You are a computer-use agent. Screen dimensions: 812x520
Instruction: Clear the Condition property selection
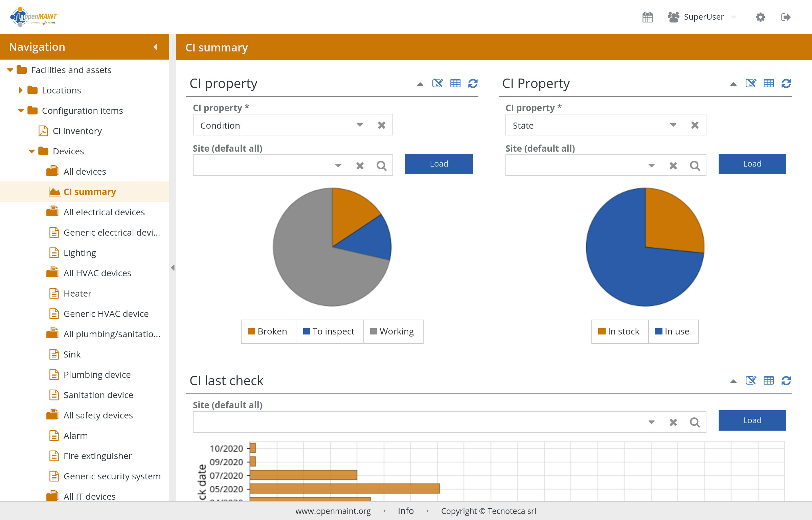[382, 125]
